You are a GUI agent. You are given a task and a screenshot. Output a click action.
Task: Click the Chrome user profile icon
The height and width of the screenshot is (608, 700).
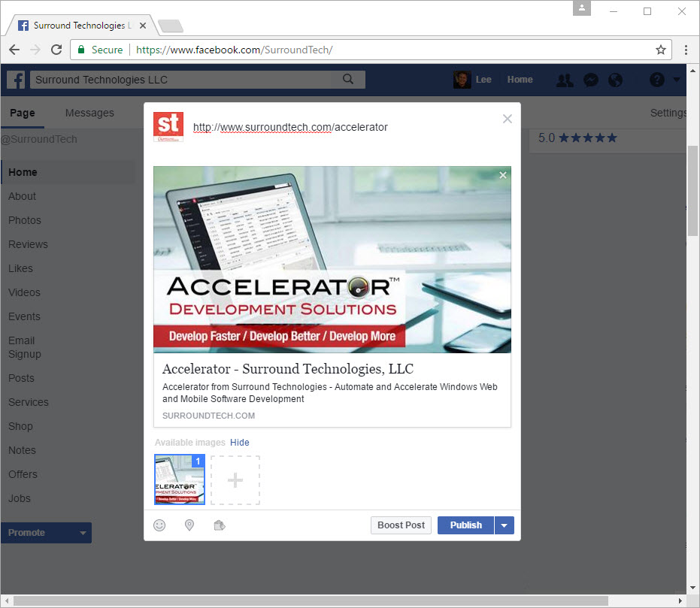tap(582, 8)
